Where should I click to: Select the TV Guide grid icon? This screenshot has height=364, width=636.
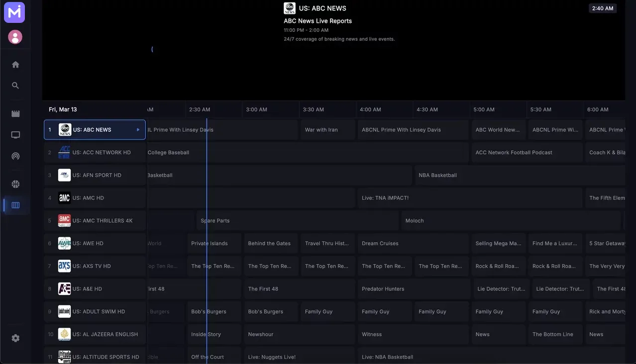(x=15, y=205)
